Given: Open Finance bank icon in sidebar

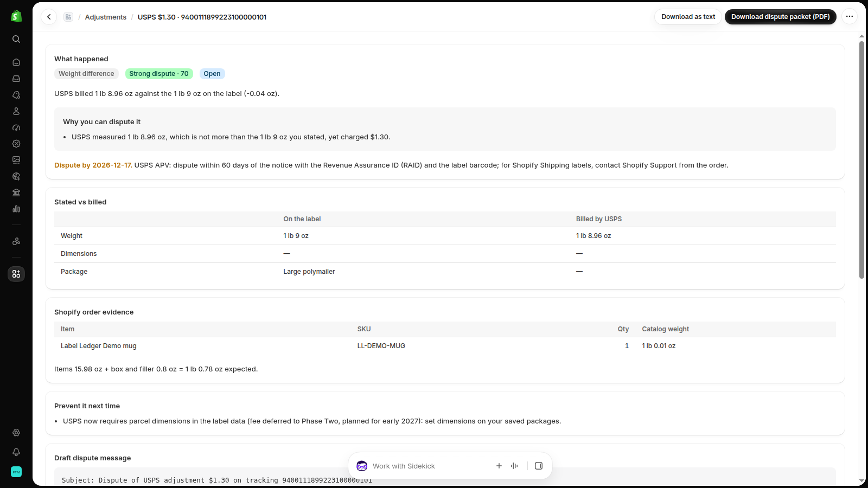Looking at the screenshot, I should [16, 192].
